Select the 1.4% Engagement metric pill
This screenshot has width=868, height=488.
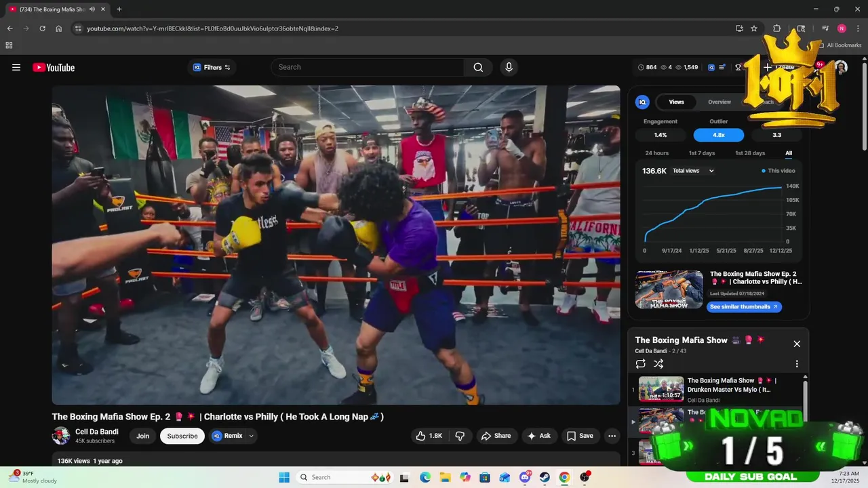(x=660, y=135)
